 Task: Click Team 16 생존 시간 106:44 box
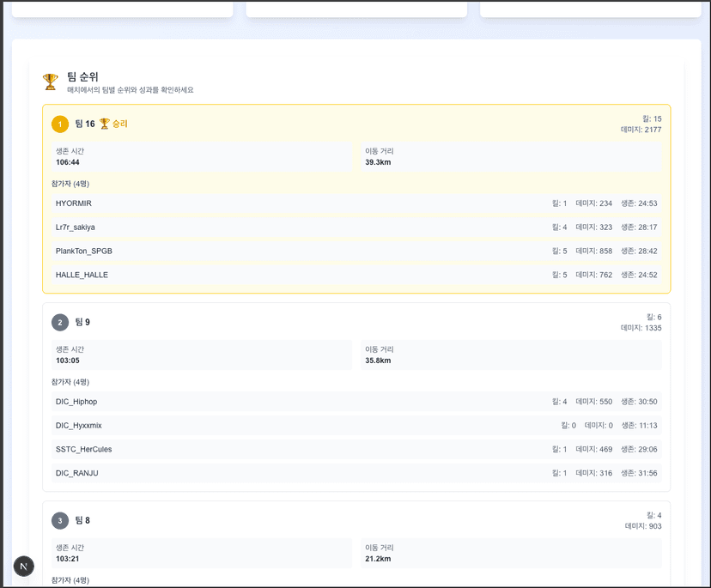202,157
